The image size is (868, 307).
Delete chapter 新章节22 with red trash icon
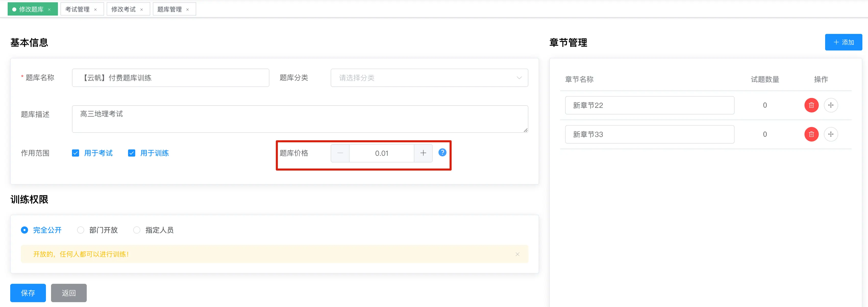[811, 105]
